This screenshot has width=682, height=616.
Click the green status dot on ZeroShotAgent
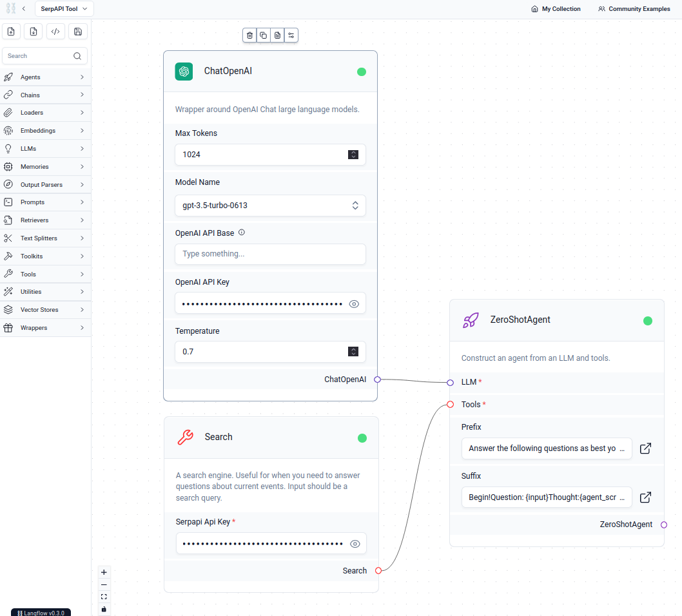click(x=648, y=320)
